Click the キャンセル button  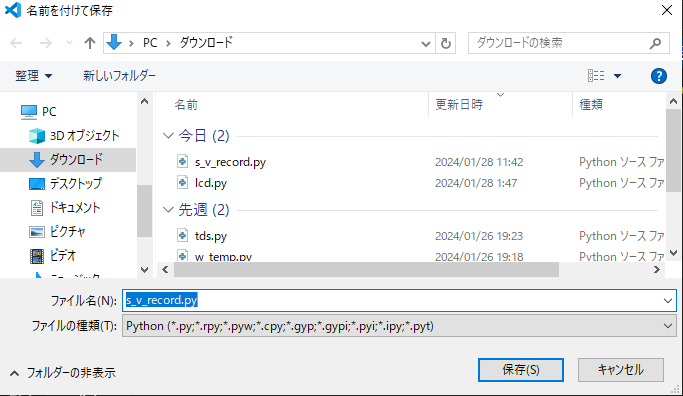click(x=621, y=370)
